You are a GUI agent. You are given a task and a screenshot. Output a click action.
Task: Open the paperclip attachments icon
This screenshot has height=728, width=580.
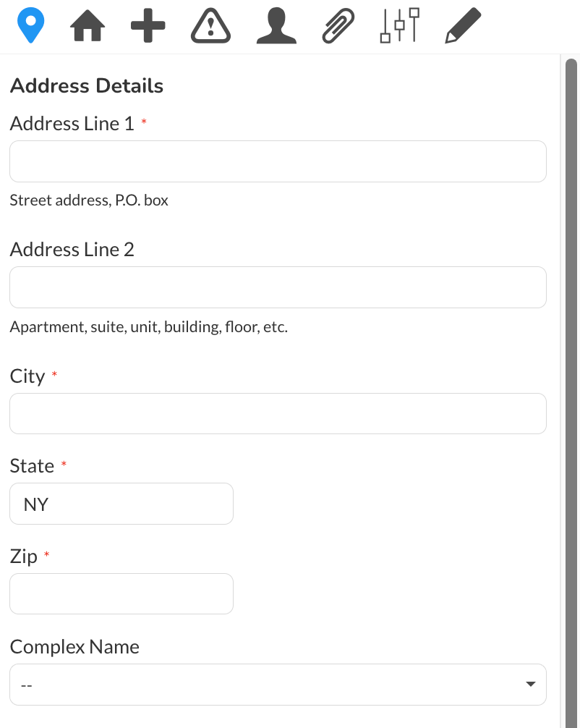338,26
